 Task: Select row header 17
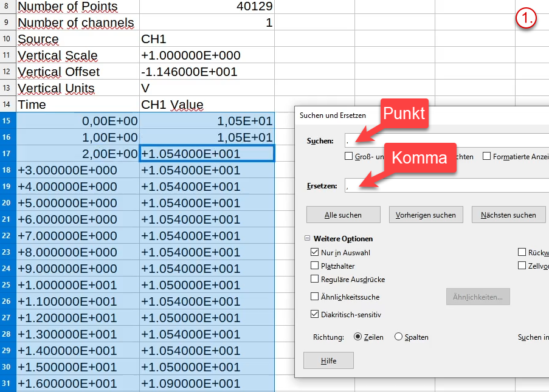click(x=8, y=154)
